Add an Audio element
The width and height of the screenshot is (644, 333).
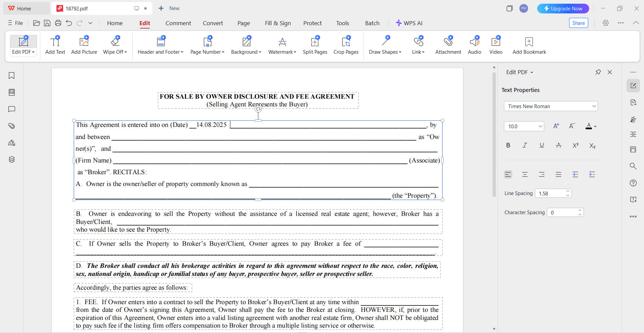[474, 45]
